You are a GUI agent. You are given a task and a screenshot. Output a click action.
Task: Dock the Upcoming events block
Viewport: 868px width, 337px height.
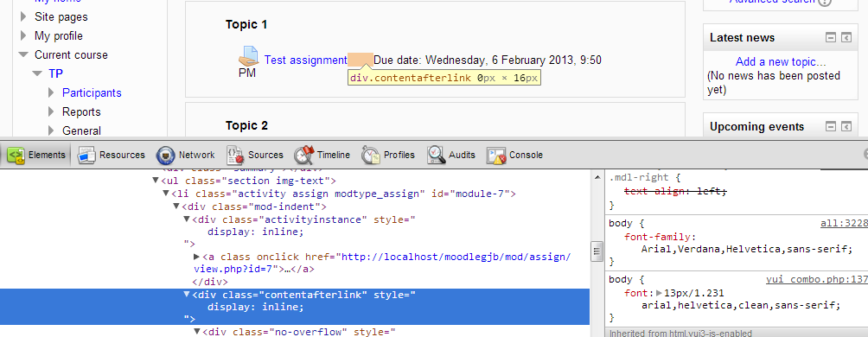pyautogui.click(x=846, y=127)
